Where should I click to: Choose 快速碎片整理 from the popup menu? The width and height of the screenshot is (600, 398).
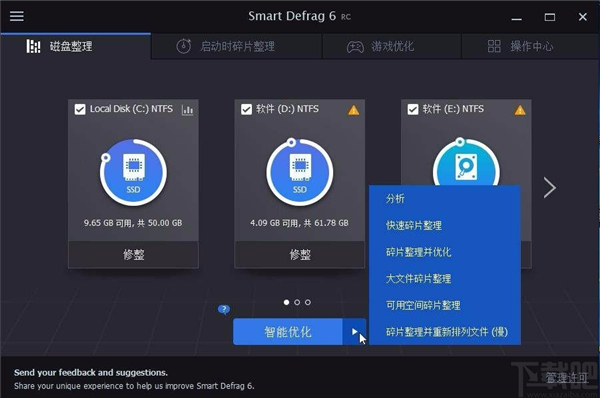[445, 225]
